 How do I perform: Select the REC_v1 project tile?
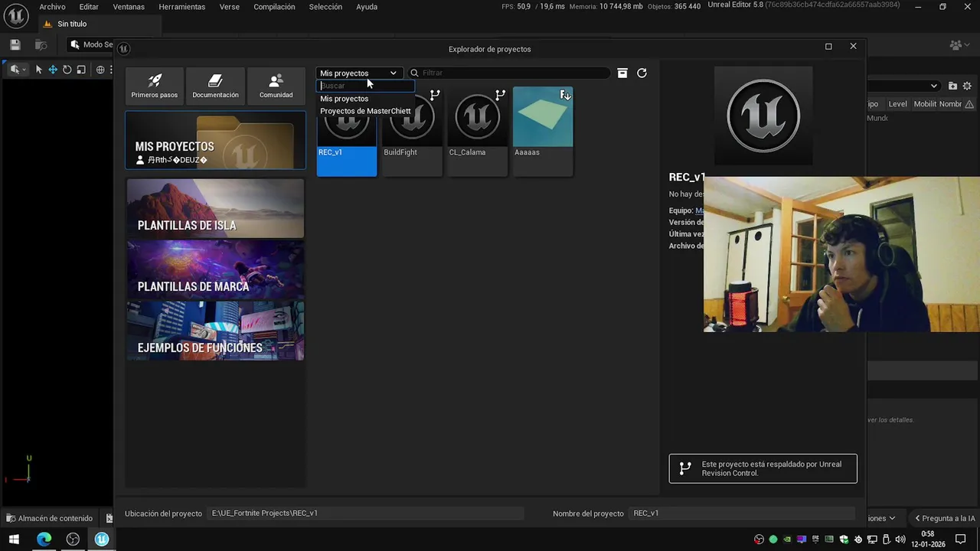[x=347, y=132]
